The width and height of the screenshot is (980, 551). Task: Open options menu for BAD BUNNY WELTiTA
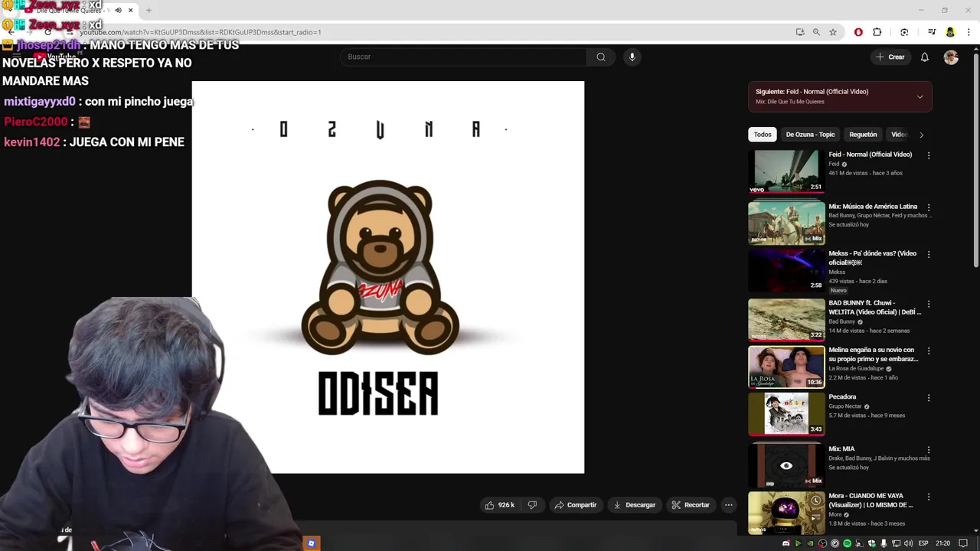click(929, 304)
